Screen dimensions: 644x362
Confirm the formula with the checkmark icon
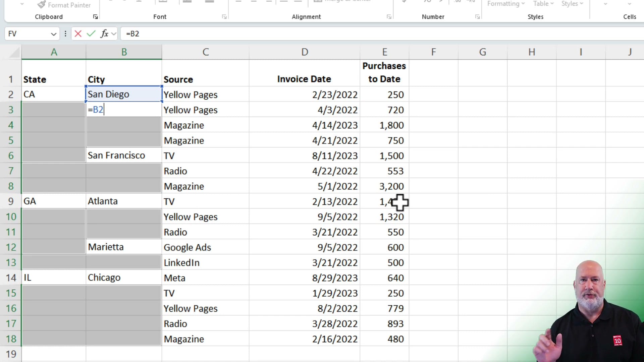(91, 34)
